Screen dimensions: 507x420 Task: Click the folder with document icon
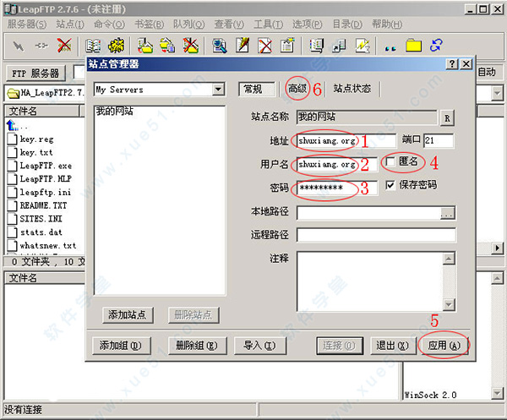167,46
